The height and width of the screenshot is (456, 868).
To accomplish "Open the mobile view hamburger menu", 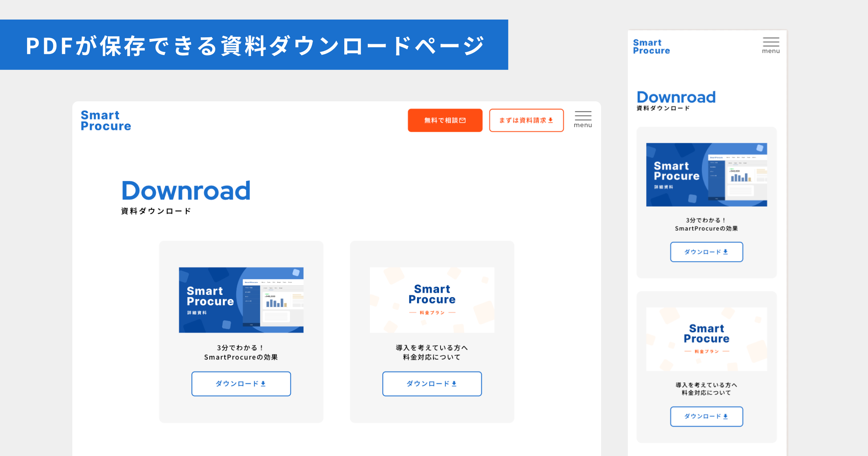I will pyautogui.click(x=771, y=46).
